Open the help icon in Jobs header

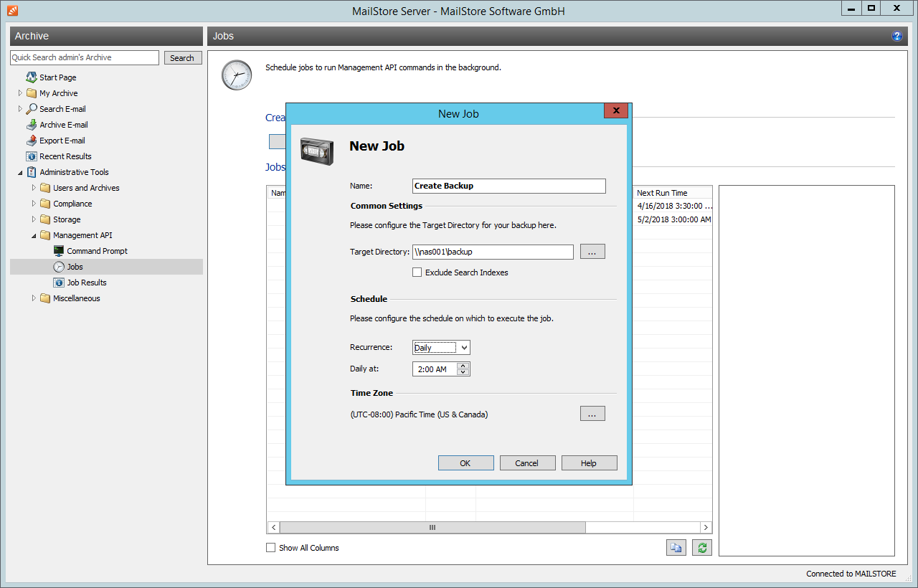896,36
